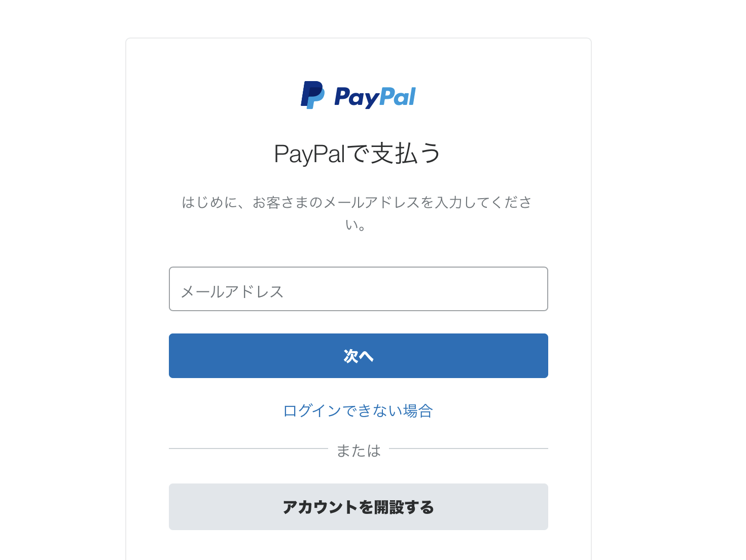The height and width of the screenshot is (560, 746).
Task: Start opening a new PayPal account
Action: click(x=358, y=507)
